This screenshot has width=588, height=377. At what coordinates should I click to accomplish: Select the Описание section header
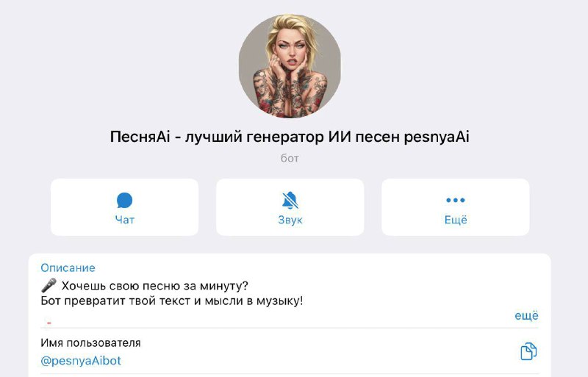point(68,268)
